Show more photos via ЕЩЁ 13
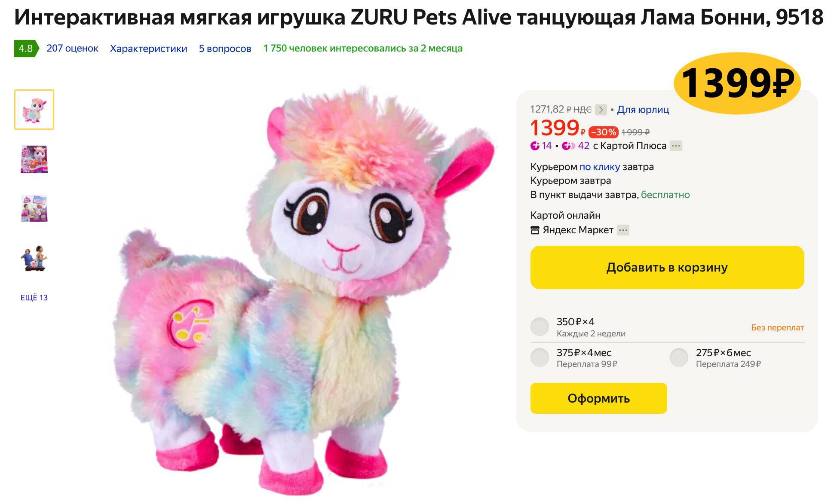 (34, 297)
